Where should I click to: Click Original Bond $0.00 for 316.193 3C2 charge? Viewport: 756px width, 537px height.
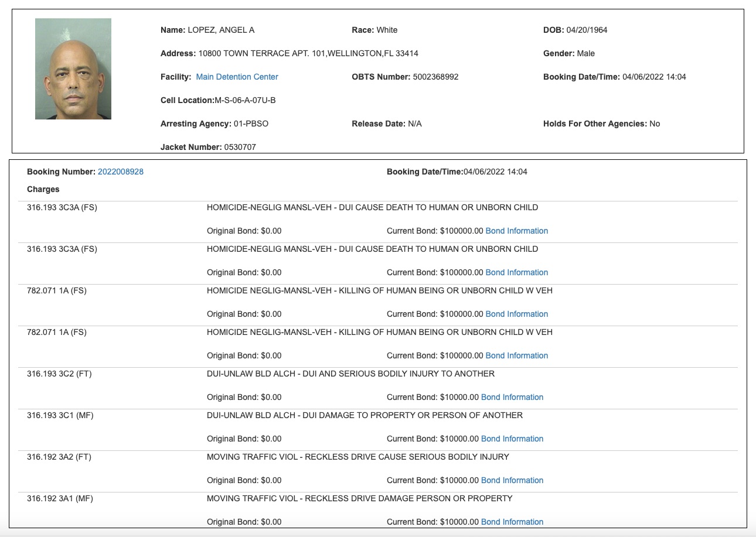244,397
